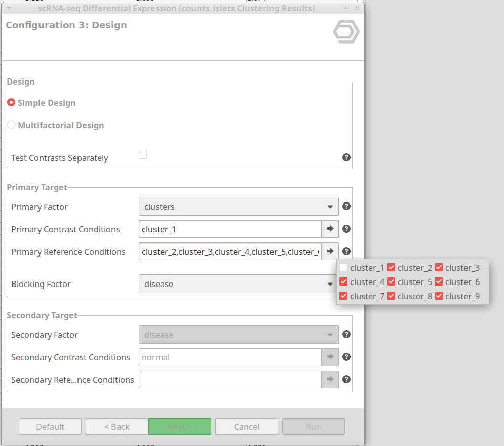Expand the Primary Factor clusters dropdown

pos(239,206)
